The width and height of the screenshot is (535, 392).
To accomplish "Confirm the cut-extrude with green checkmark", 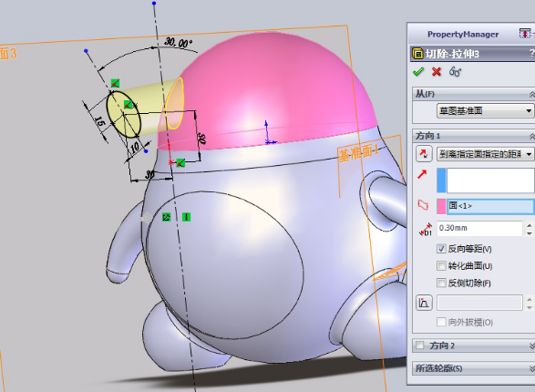I will coord(418,72).
